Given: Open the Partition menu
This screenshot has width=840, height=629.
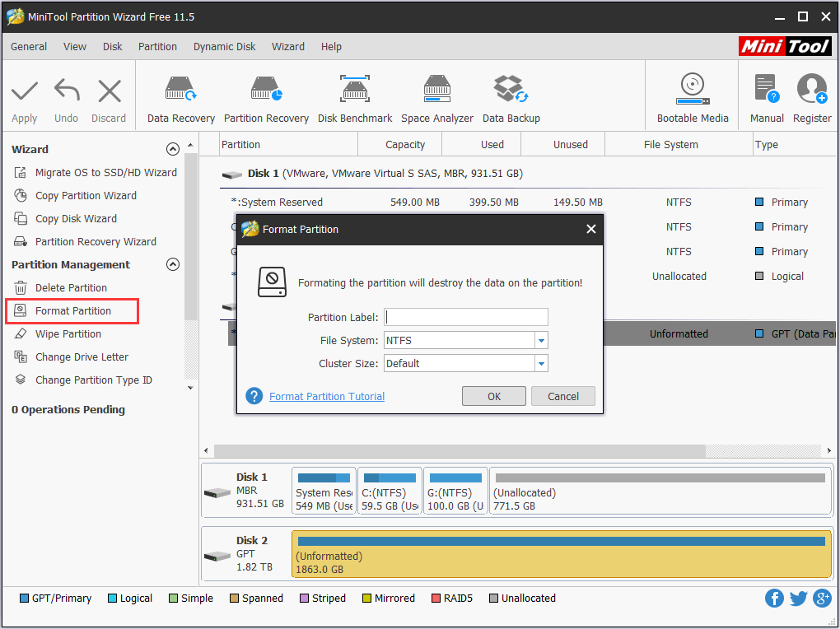Looking at the screenshot, I should tap(157, 47).
